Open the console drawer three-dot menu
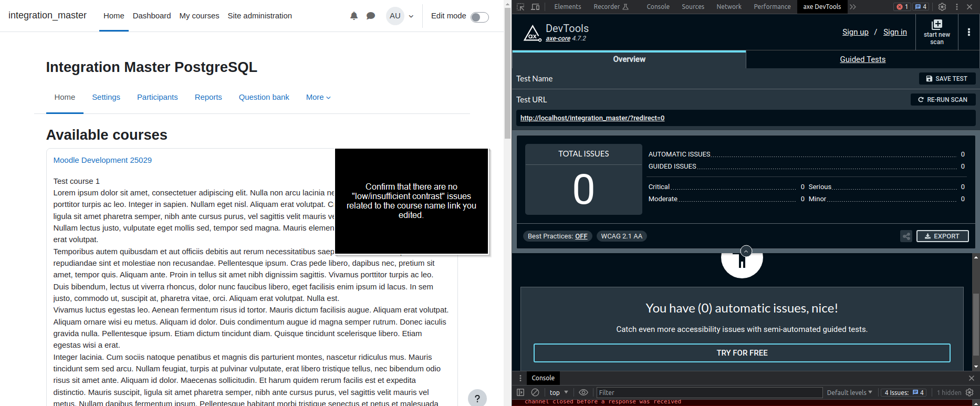The image size is (980, 406). (x=520, y=378)
